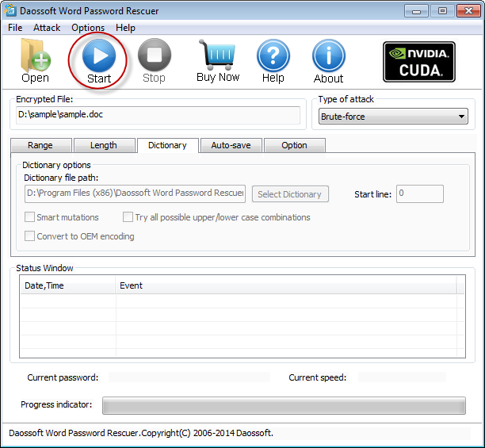485x448 pixels.
Task: Switch to the Option tab
Action: pyautogui.click(x=295, y=145)
